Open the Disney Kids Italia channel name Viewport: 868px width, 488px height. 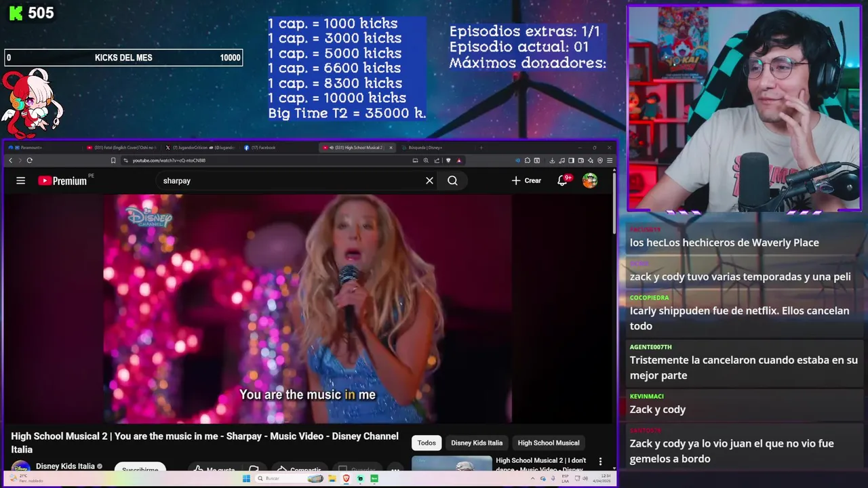65,466
